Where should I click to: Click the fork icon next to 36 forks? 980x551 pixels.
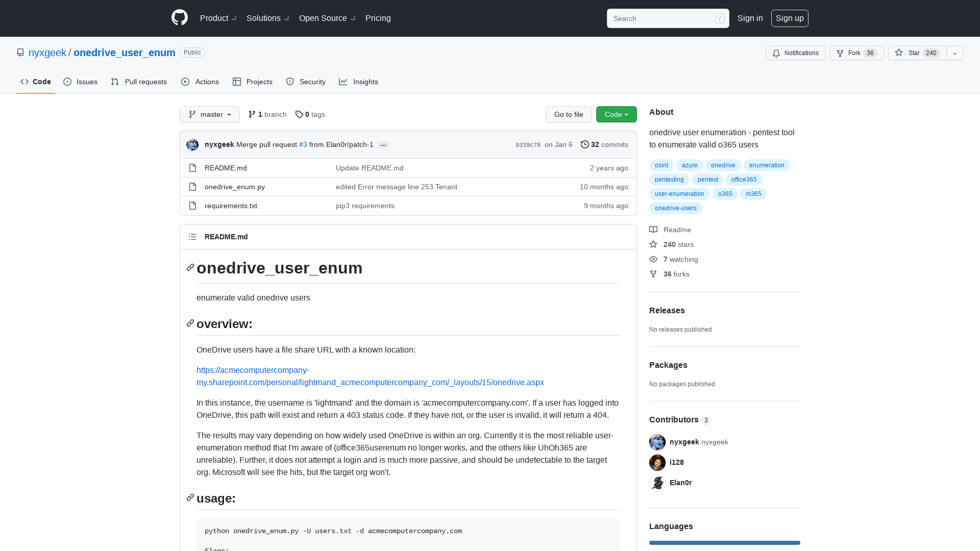653,274
